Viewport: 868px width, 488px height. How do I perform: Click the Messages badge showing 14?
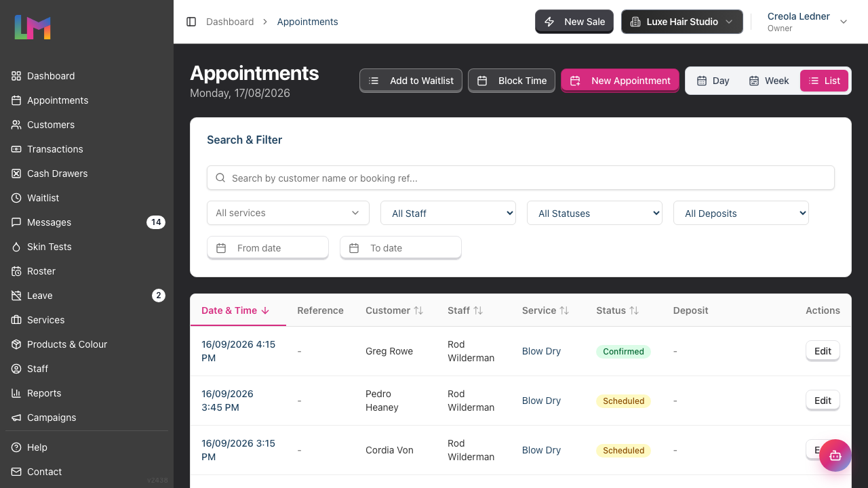point(156,222)
